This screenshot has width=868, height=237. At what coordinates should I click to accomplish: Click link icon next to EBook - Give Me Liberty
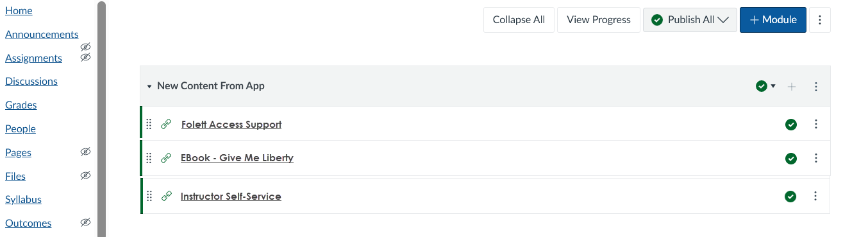click(x=166, y=158)
